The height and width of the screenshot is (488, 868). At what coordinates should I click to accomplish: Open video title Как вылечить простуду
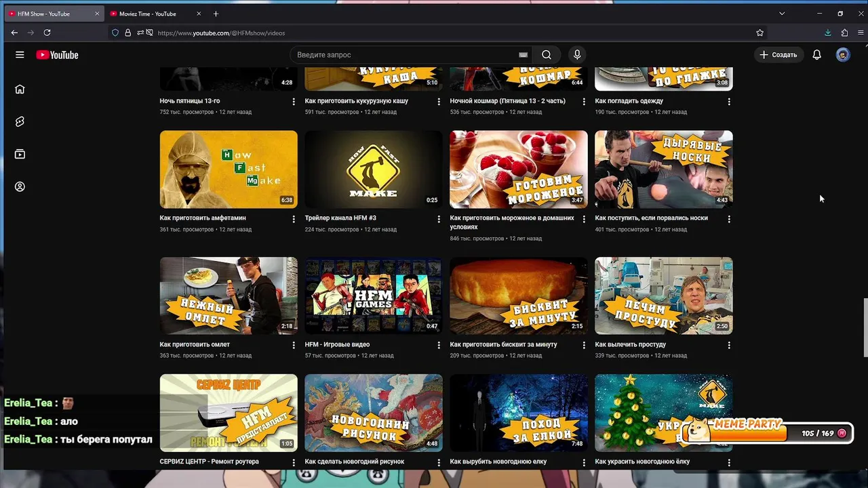tap(630, 344)
